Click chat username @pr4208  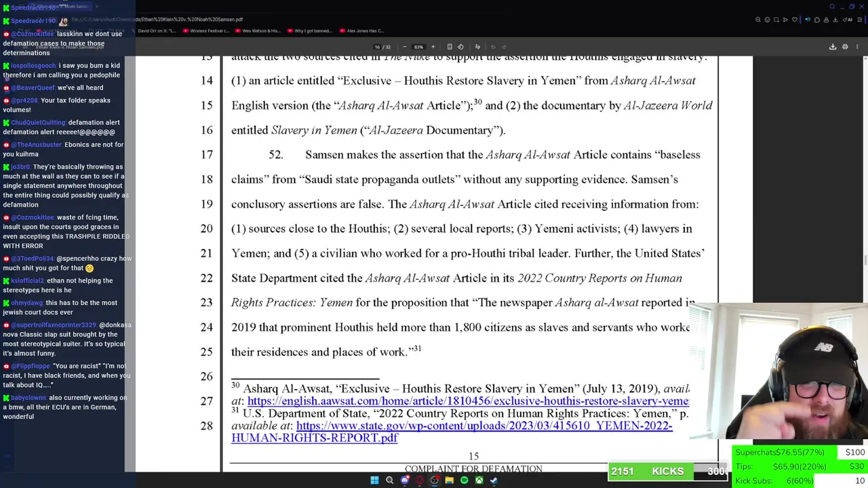(24, 100)
